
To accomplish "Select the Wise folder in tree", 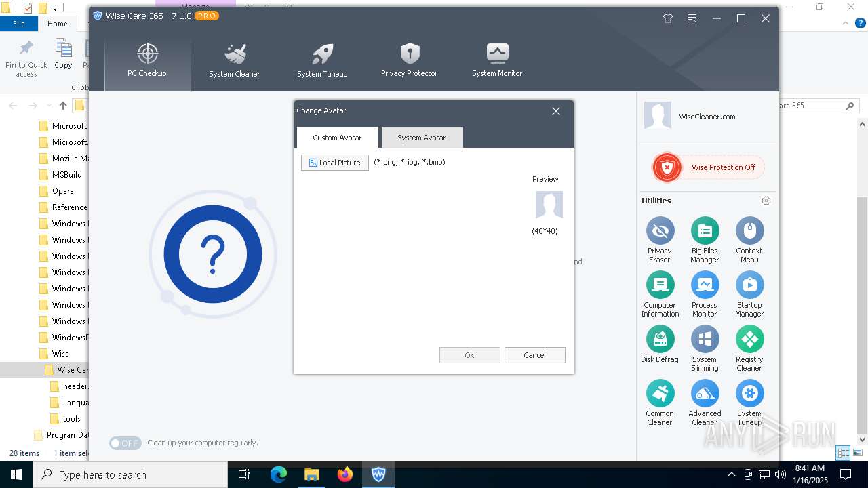I will [60, 354].
